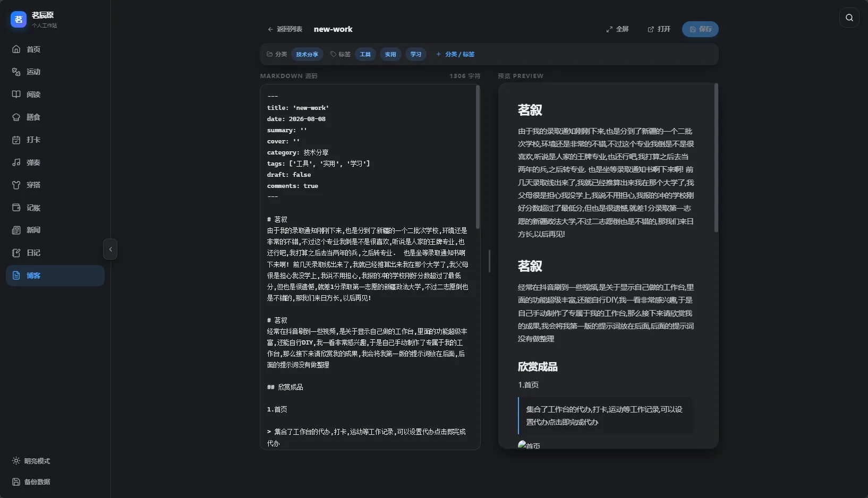Screen dimensions: 868x498
Task: Click the 备份数据 save icon
Action: pos(16,482)
